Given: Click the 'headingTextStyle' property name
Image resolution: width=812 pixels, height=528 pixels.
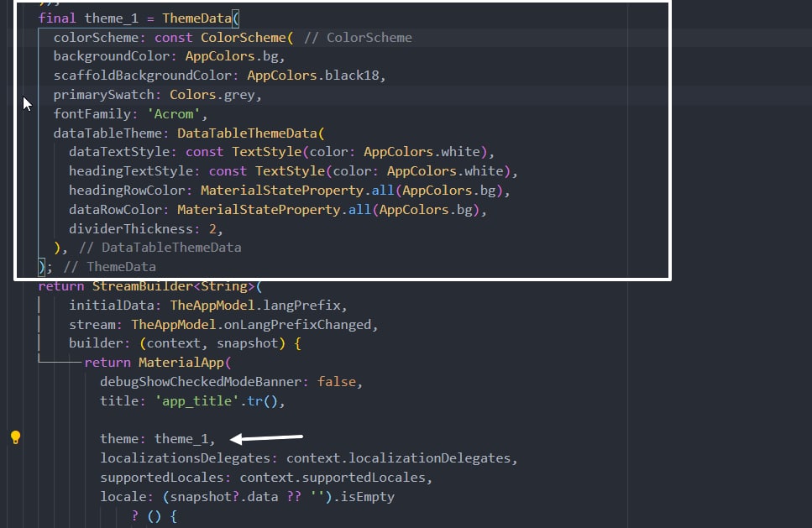Looking at the screenshot, I should 131,171.
